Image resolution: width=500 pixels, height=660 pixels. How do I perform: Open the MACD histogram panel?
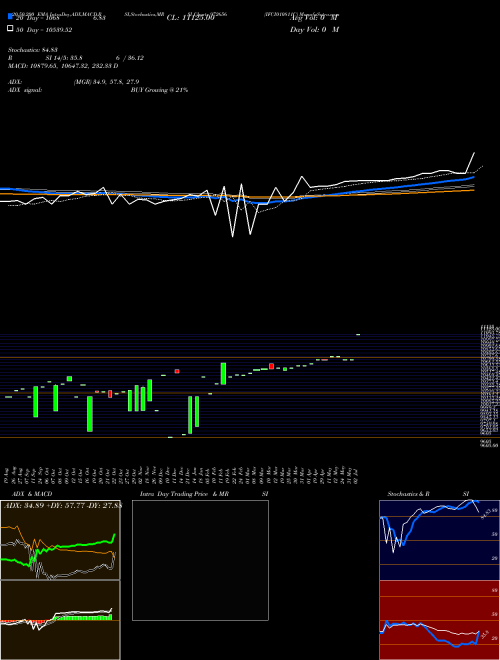click(60, 620)
